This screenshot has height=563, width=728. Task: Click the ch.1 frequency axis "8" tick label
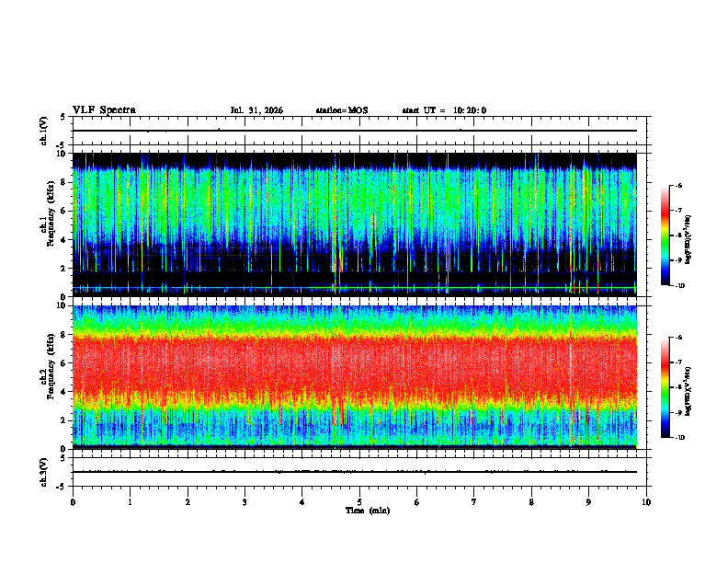coord(63,182)
